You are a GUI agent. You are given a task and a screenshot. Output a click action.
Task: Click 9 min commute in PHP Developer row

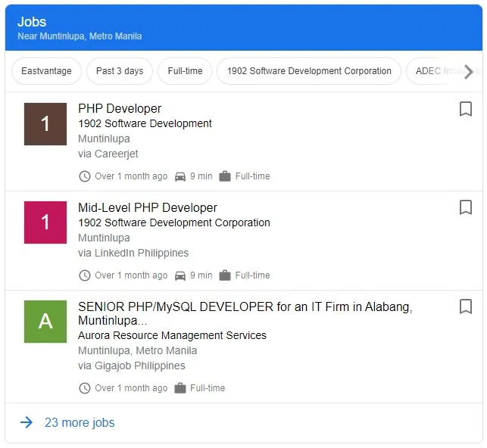click(201, 176)
